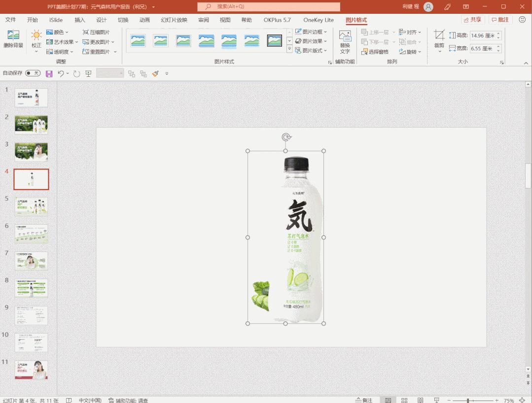
Task: Switch to the Animations (动画) ribbon tab
Action: [145, 20]
